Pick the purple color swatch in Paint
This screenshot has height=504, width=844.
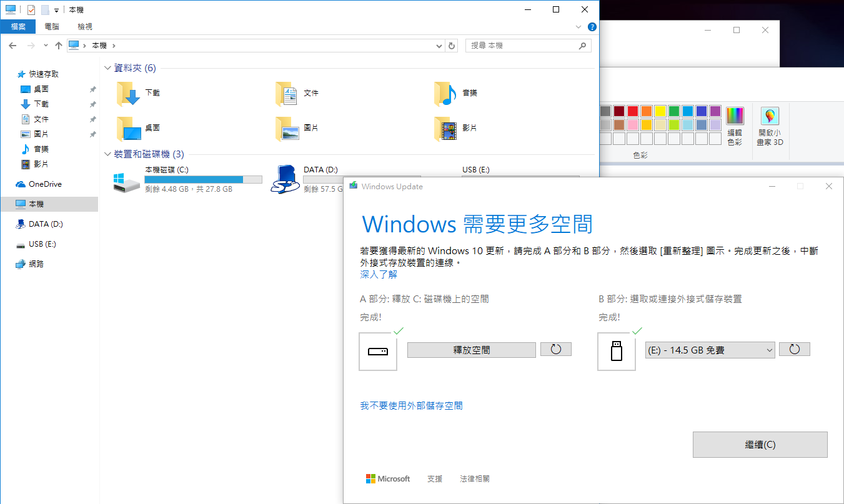point(715,111)
